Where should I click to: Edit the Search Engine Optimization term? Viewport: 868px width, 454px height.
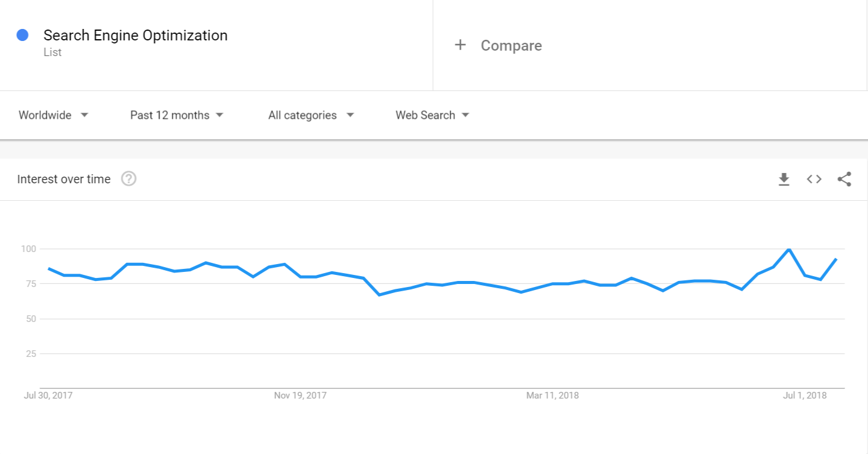136,36
